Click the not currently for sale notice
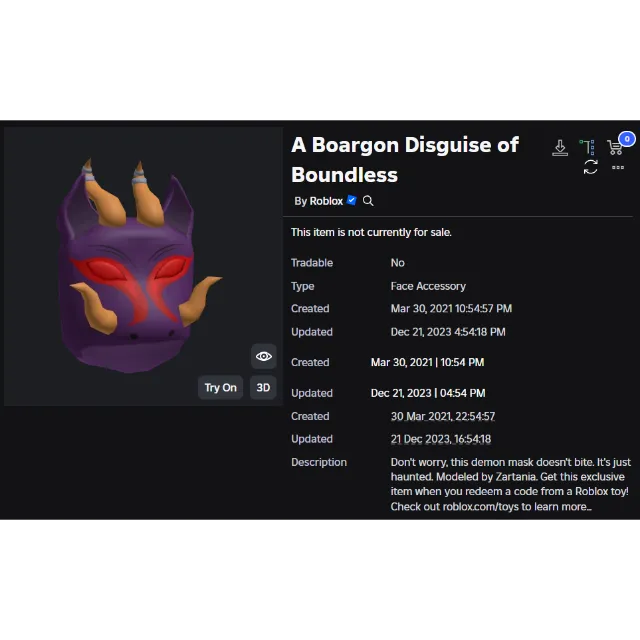Screen dimensions: 640x640 [x=371, y=232]
